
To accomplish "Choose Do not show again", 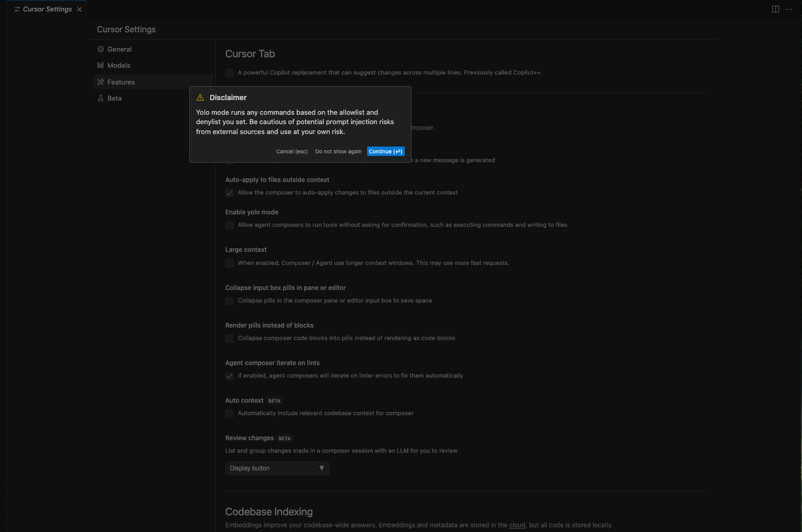I will click(x=338, y=152).
